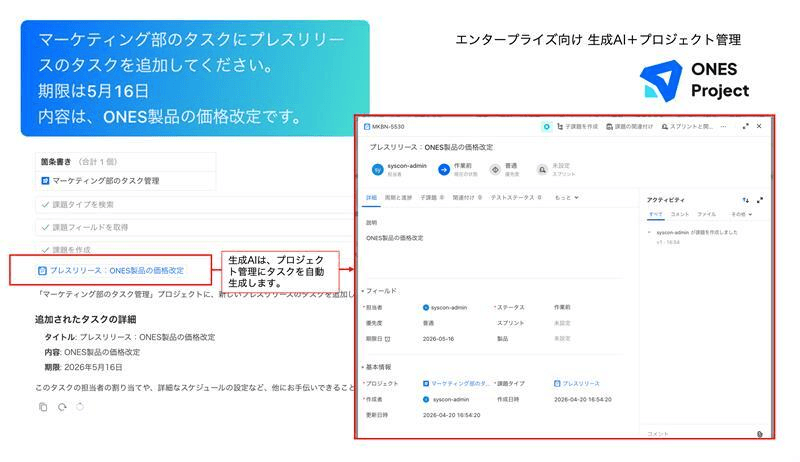Click the teal watch icon in issue toolbar
This screenshot has height=462, width=800.
point(546,126)
